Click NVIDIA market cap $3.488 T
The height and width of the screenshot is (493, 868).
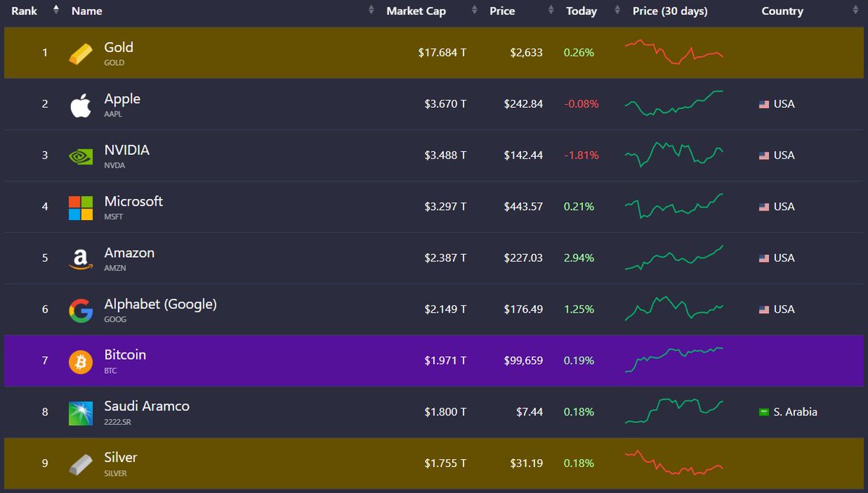(x=446, y=156)
